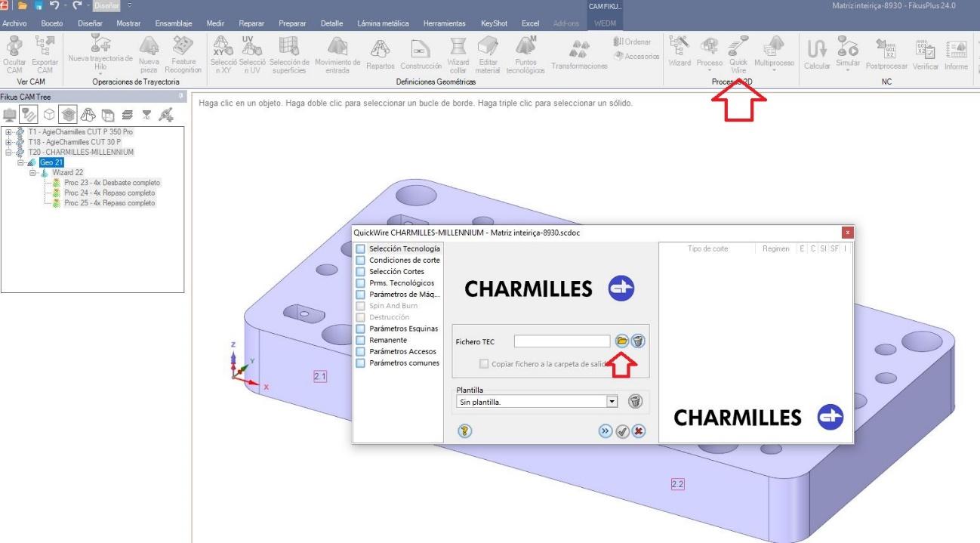Open the Herramientas ribbon tab
The height and width of the screenshot is (543, 980).
pos(444,23)
